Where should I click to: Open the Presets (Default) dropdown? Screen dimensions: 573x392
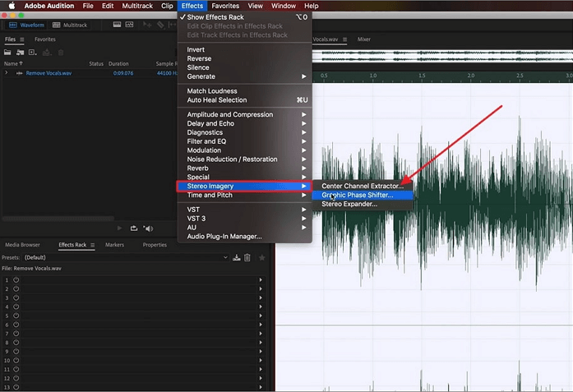coord(126,257)
